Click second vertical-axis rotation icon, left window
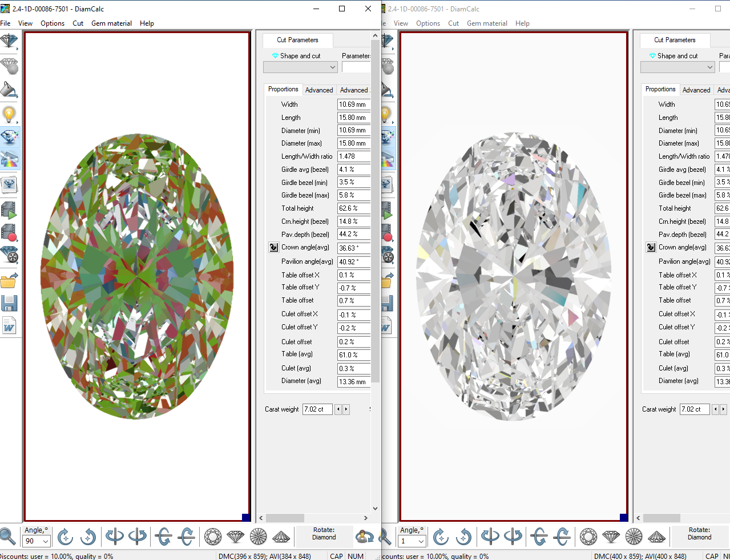Viewport: 730px width, 560px height. point(138,537)
